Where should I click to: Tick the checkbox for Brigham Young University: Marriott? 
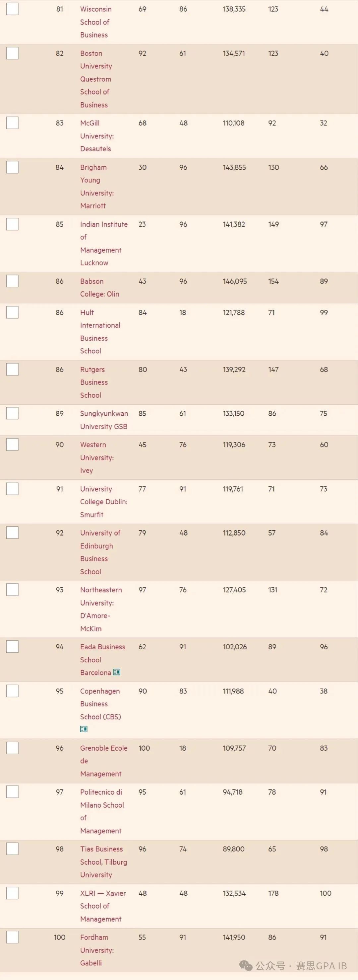(12, 167)
